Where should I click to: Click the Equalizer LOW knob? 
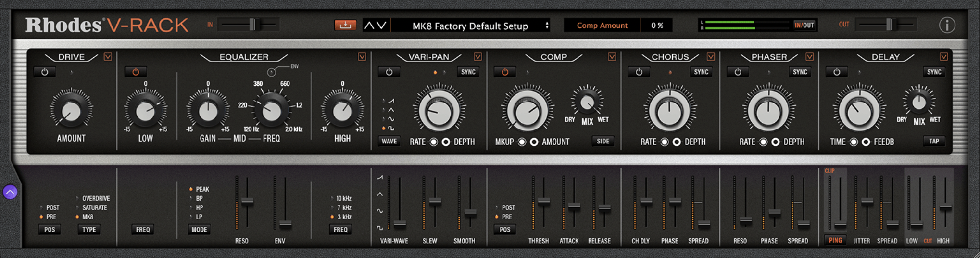tap(145, 111)
